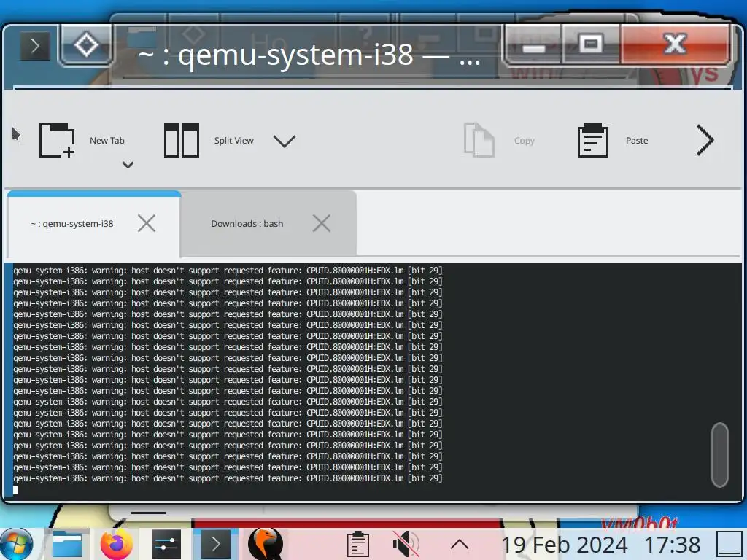Open the start menu on the taskbar
The width and height of the screenshot is (747, 560).
tap(17, 544)
